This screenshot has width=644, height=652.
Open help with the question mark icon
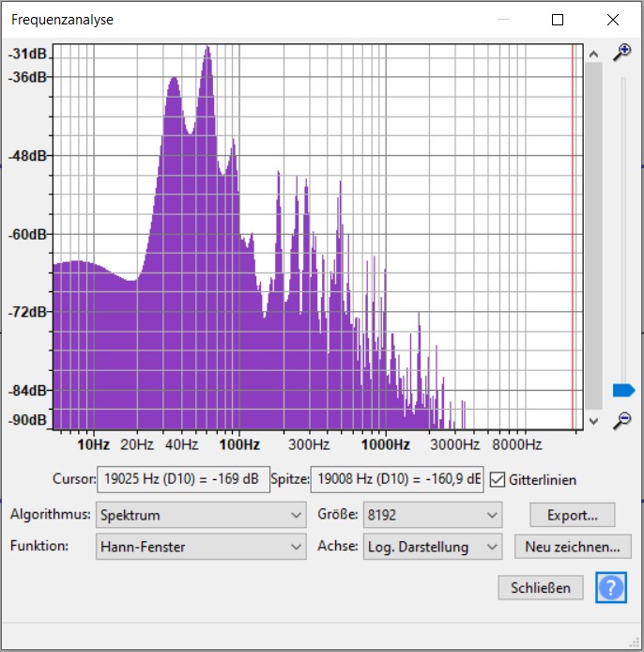(x=610, y=588)
